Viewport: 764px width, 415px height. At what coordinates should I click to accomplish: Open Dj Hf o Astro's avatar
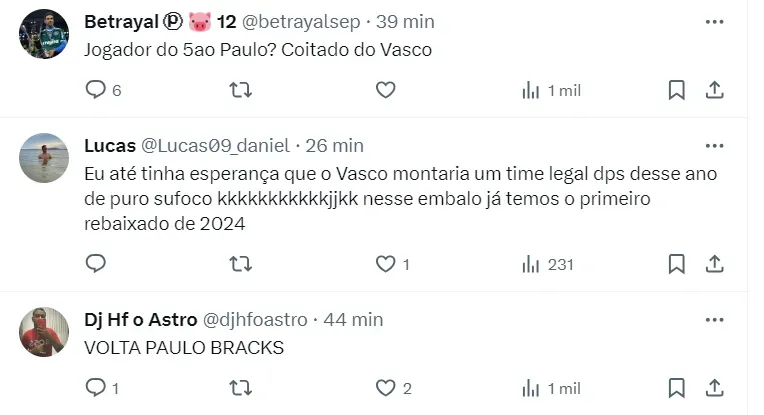(44, 332)
